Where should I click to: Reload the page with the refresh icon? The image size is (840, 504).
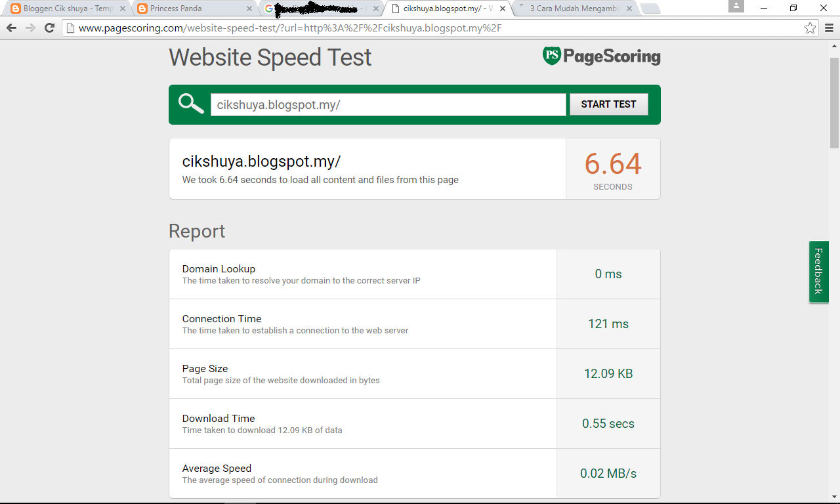point(49,28)
